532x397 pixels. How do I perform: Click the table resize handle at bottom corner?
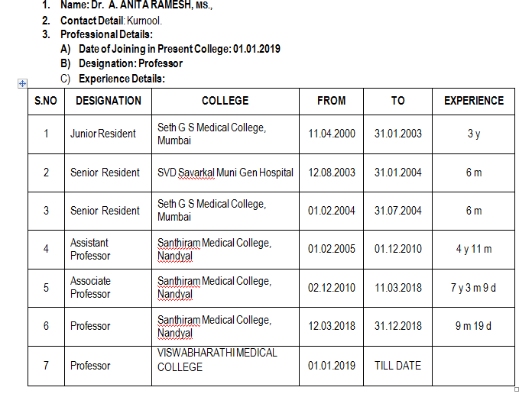(x=517, y=389)
